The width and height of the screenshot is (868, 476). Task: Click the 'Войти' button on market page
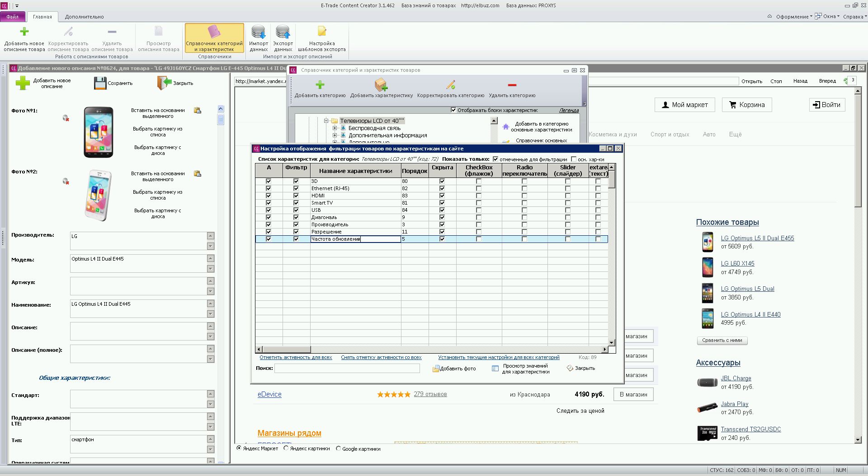827,105
